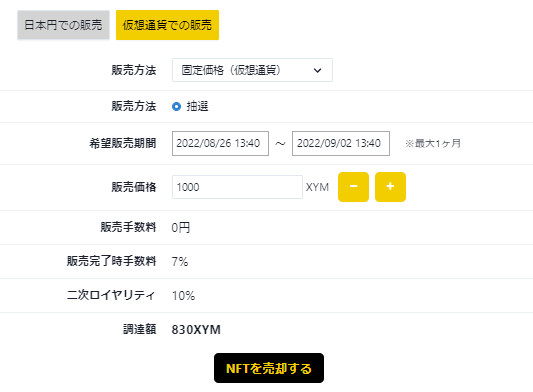This screenshot has height=392, width=533.
Task: Open the start date field 2022/08/26 13:40
Action: (220, 143)
